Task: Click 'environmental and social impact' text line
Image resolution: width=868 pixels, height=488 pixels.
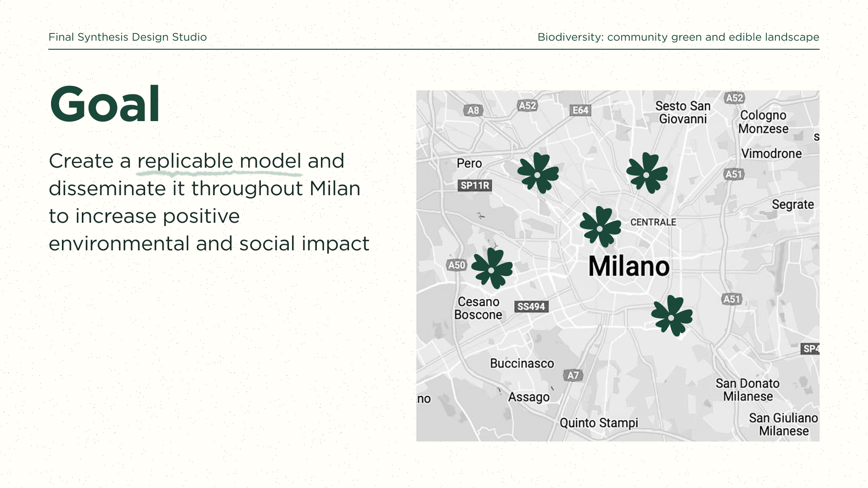Action: [x=209, y=244]
